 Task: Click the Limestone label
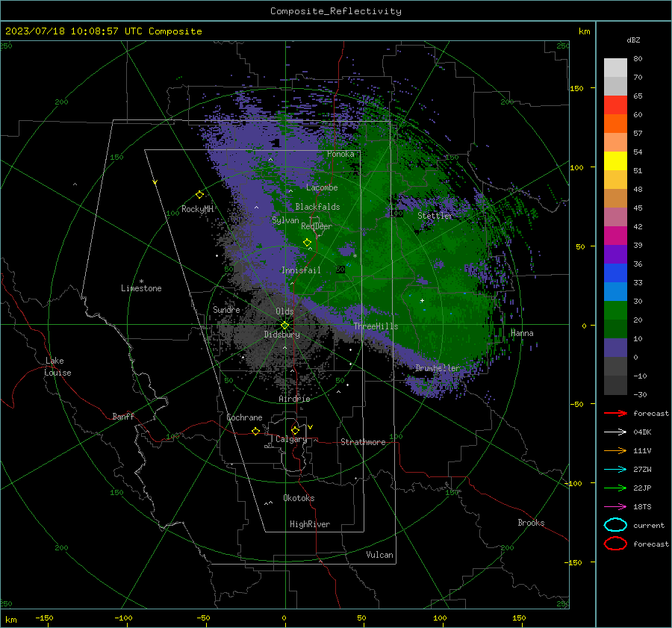[x=141, y=288]
